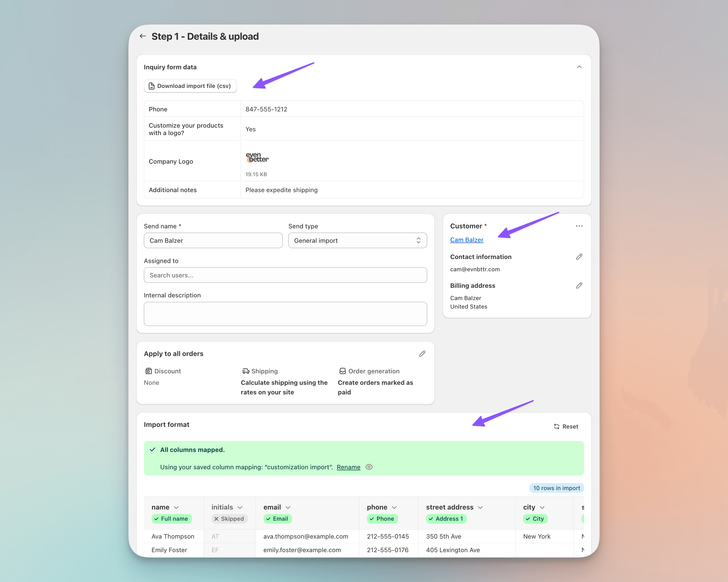Download import file as csv

coord(190,86)
